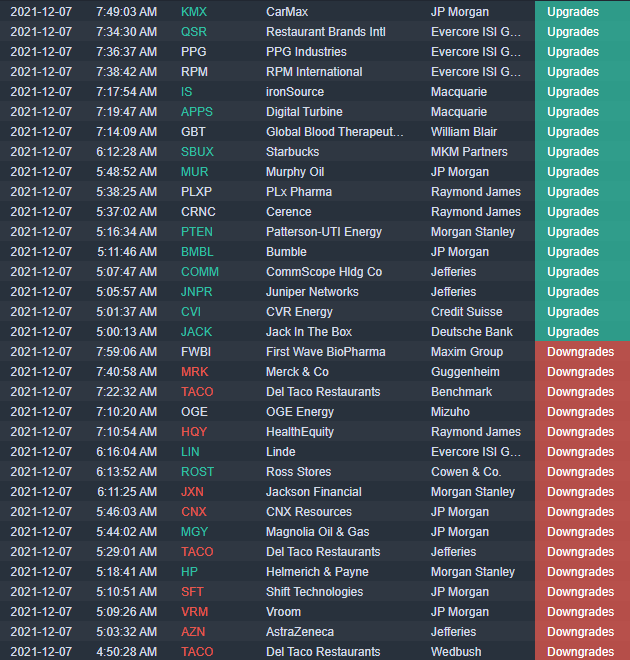
Task: Click the Juniper Networks company name
Action: tap(312, 292)
